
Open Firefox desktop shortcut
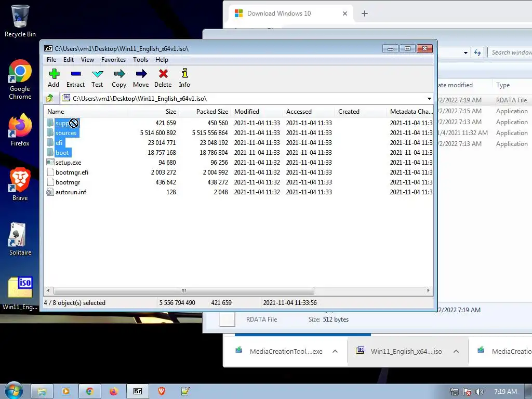20,130
